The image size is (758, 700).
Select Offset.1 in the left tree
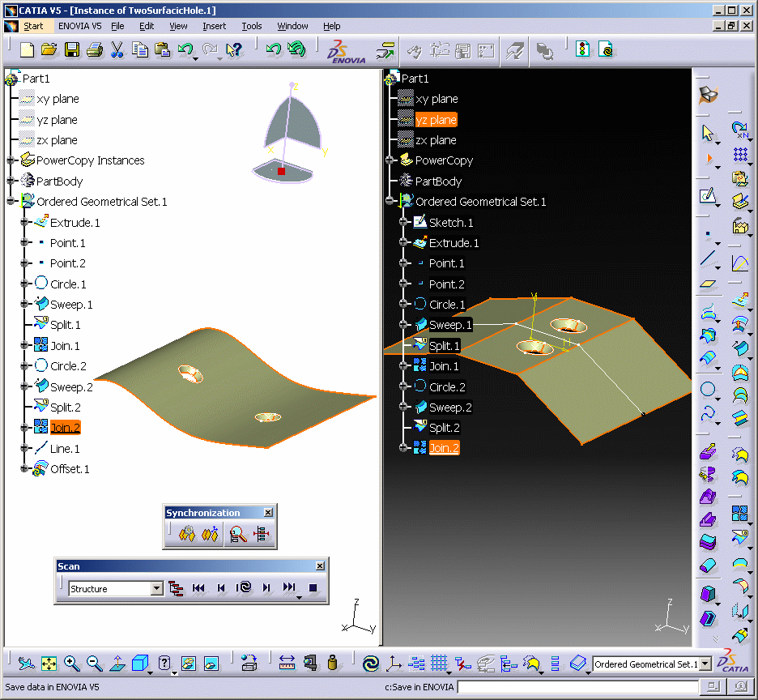(70, 469)
